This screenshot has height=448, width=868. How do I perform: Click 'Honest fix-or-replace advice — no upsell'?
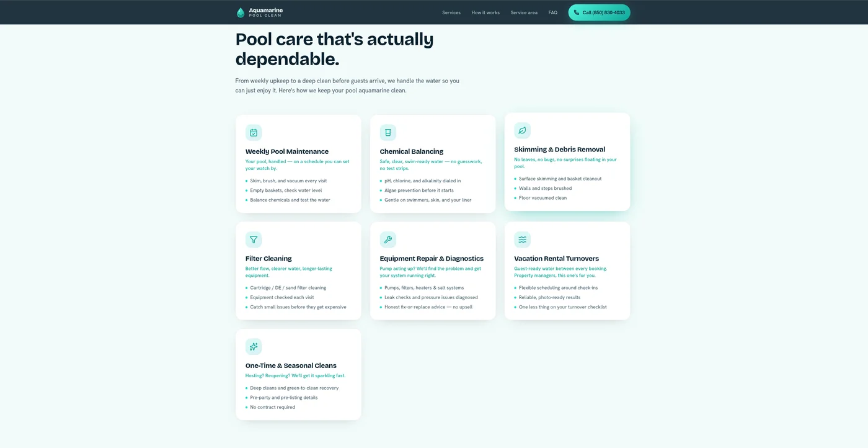click(x=428, y=307)
